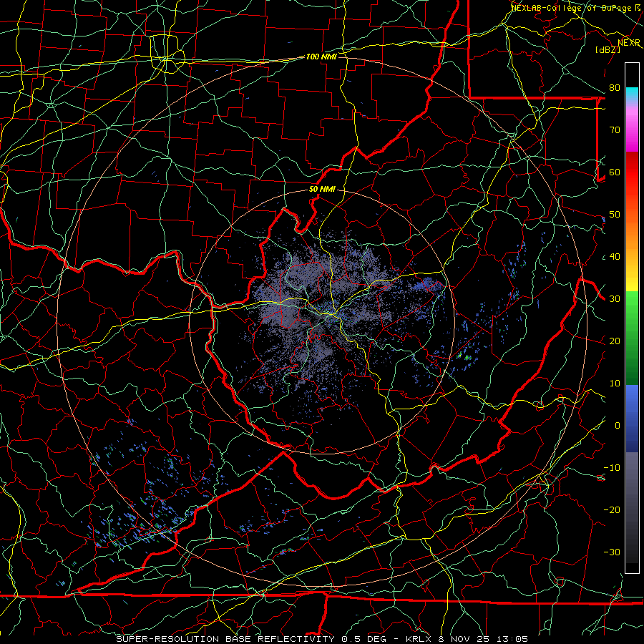Click the 100 NMI range ring label
This screenshot has height=644, width=644.
click(x=321, y=57)
